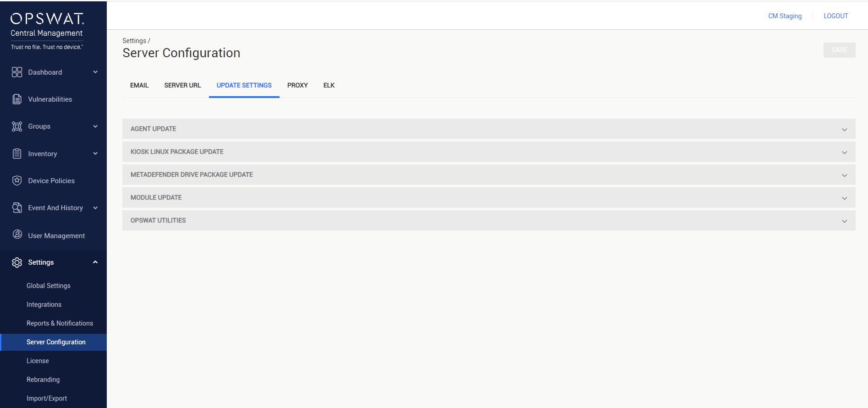The image size is (868, 408).
Task: Click the Dashboard grid icon
Action: pos(17,72)
